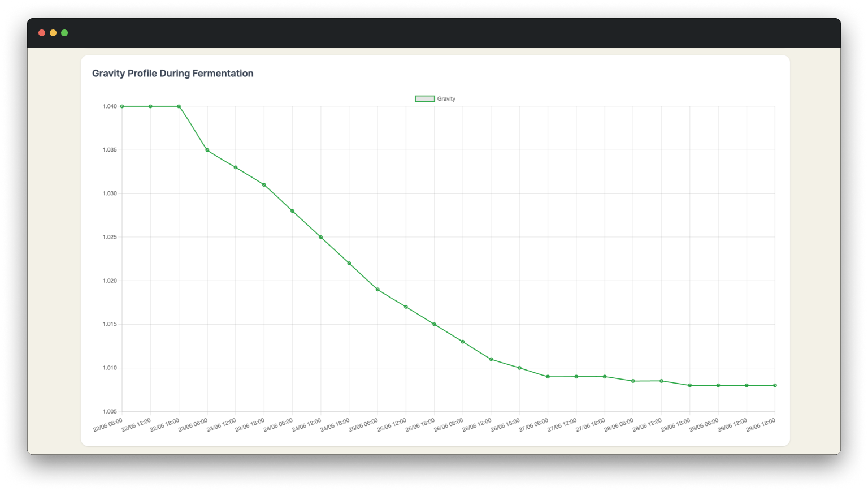Minimize the window with the yellow button
868x491 pixels.
click(53, 33)
